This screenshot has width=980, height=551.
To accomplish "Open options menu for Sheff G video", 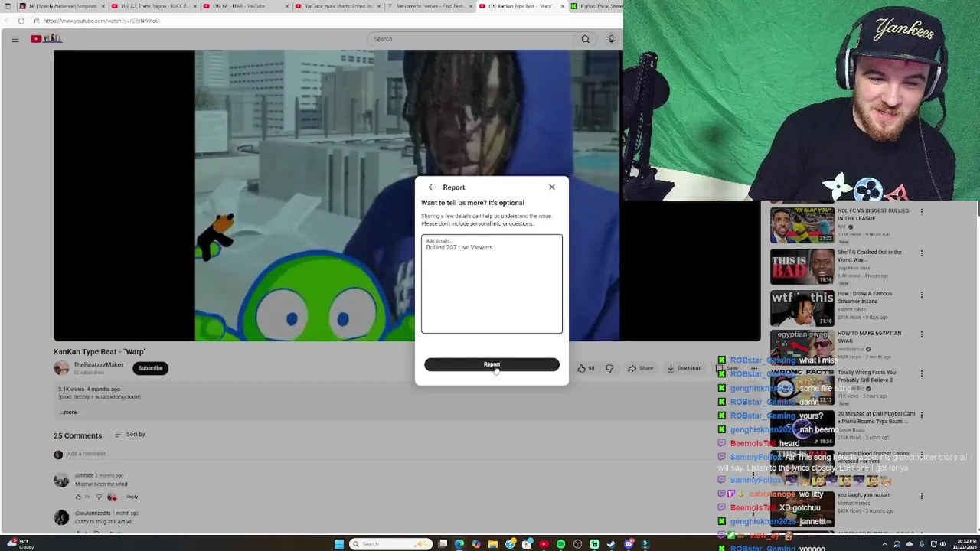I will pyautogui.click(x=921, y=253).
